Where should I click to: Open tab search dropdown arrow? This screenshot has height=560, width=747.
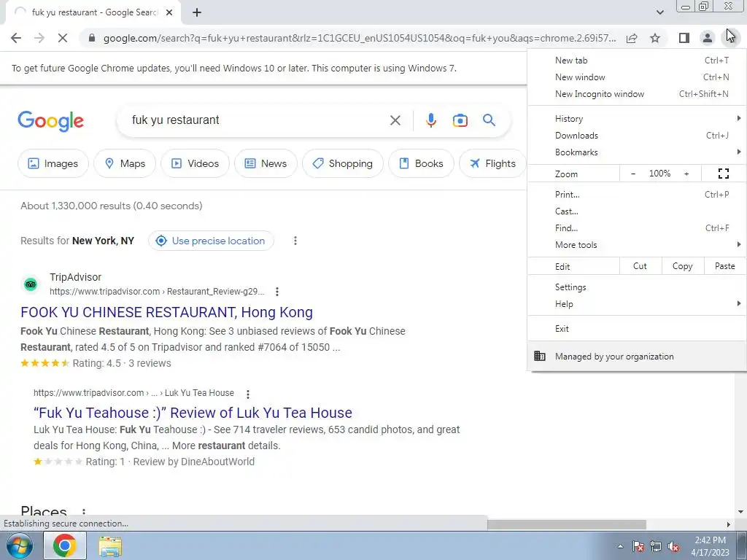659,12
